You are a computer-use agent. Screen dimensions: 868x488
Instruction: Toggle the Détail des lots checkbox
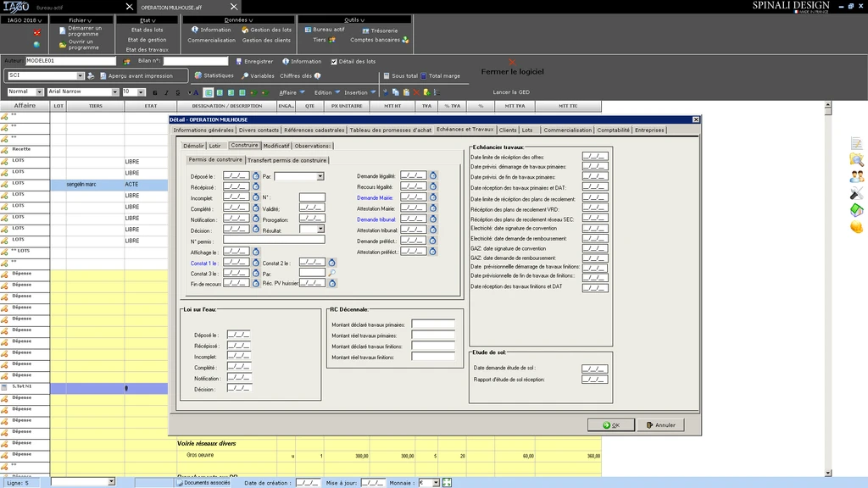click(x=334, y=61)
